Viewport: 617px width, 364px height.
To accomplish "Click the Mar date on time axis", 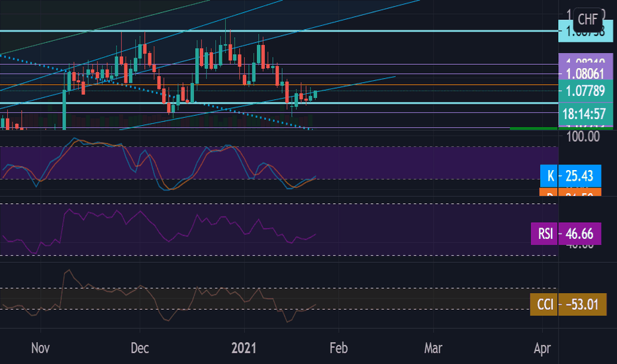I will click(433, 348).
